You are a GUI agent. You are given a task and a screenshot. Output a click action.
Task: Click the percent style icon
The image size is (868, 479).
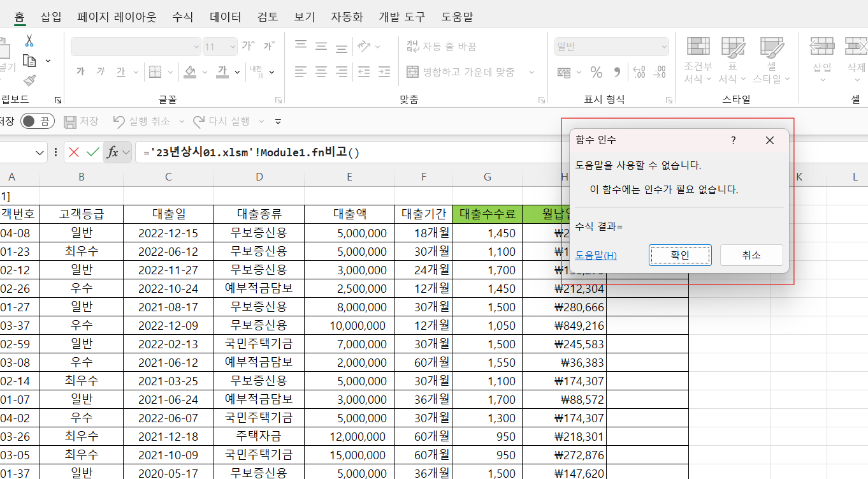click(597, 72)
